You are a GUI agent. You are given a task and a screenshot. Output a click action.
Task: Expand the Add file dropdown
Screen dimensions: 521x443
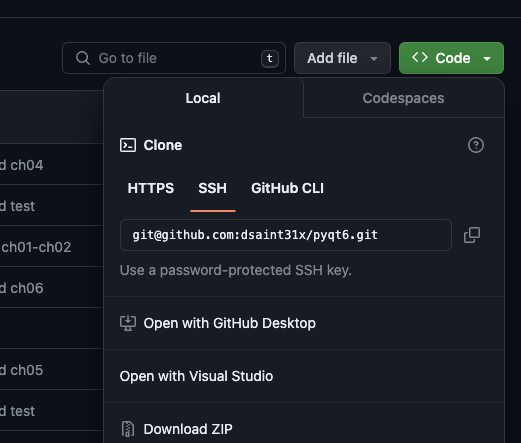point(342,58)
